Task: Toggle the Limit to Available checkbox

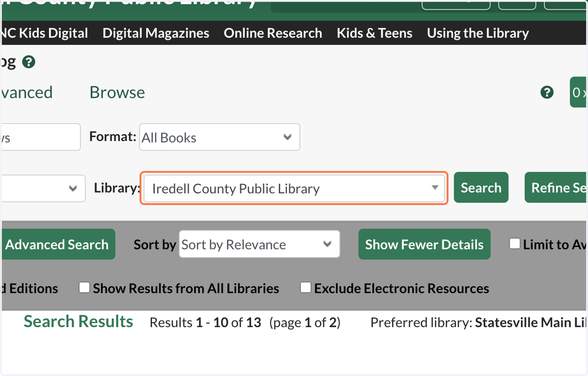Action: click(x=514, y=244)
